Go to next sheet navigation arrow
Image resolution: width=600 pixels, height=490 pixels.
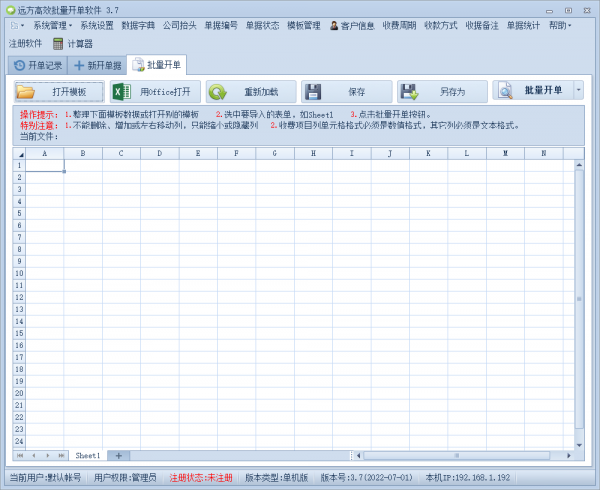(47, 456)
